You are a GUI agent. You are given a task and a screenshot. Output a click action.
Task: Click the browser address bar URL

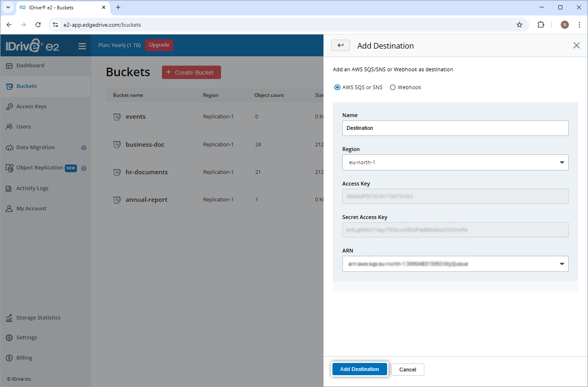click(x=102, y=25)
